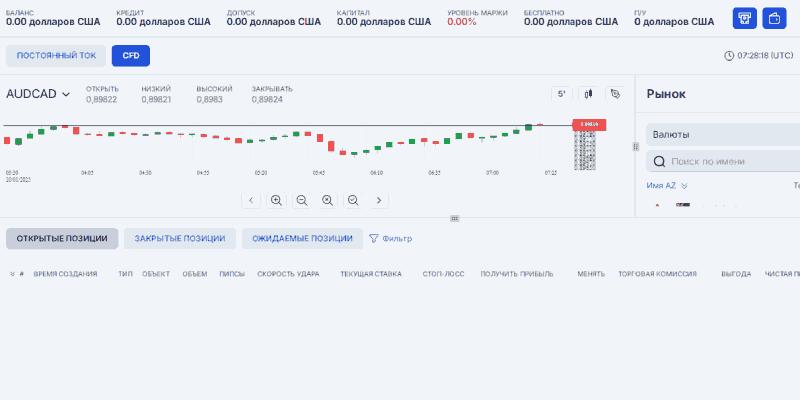This screenshot has height=400, width=800.
Task: Click the horizontal splitter handle below chart
Action: pos(454,218)
